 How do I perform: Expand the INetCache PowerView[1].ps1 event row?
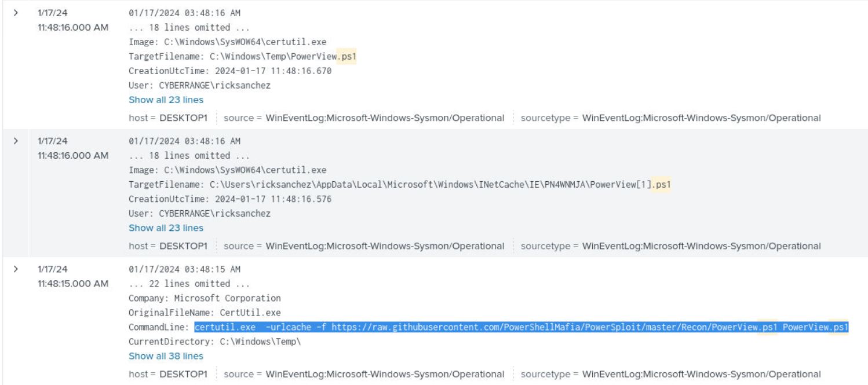click(x=16, y=141)
